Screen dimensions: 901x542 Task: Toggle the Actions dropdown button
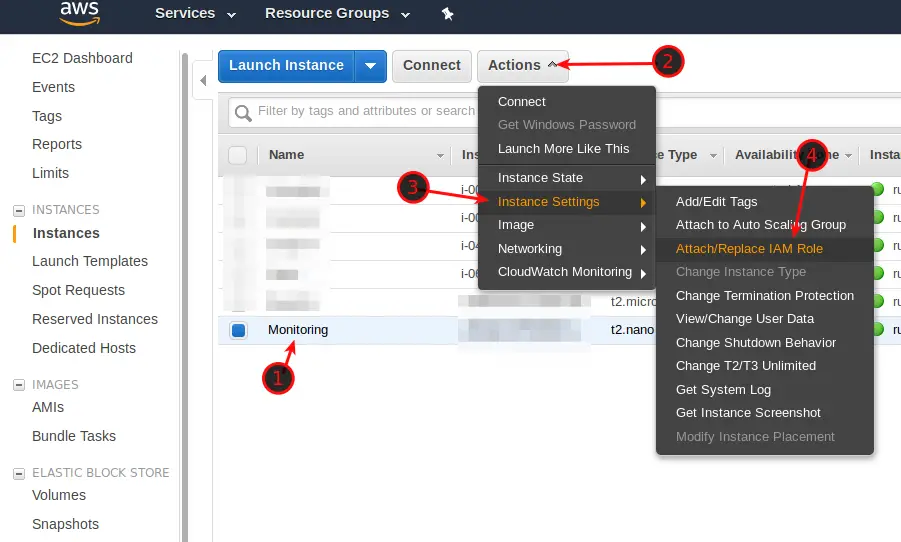pyautogui.click(x=522, y=66)
